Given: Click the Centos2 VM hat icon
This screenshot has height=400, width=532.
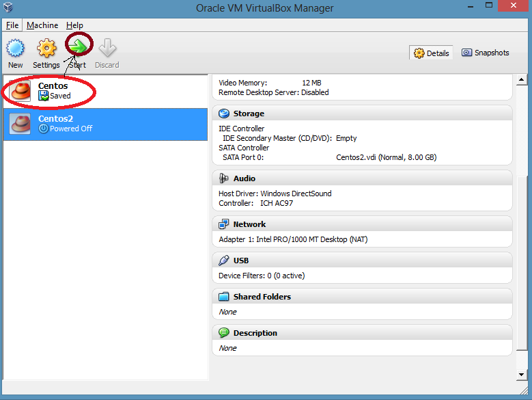Looking at the screenshot, I should (x=20, y=124).
